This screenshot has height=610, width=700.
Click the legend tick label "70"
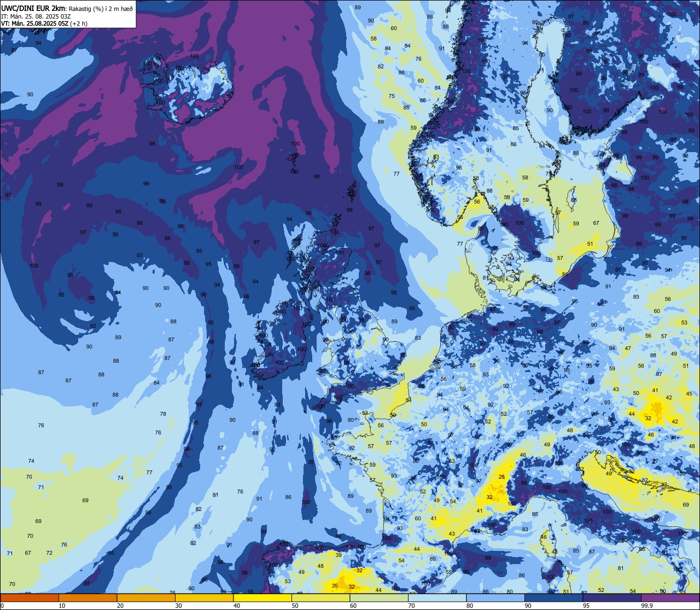[x=411, y=606]
